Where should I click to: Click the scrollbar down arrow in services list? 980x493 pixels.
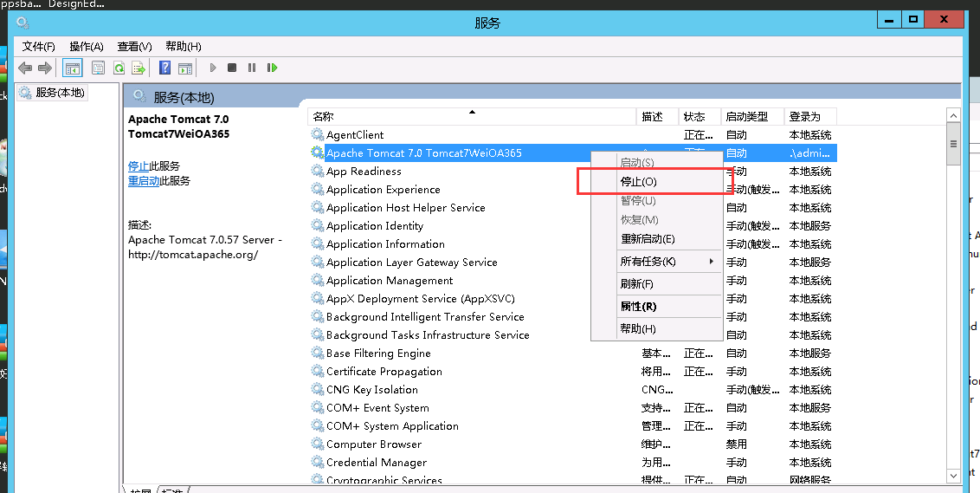pos(953,476)
